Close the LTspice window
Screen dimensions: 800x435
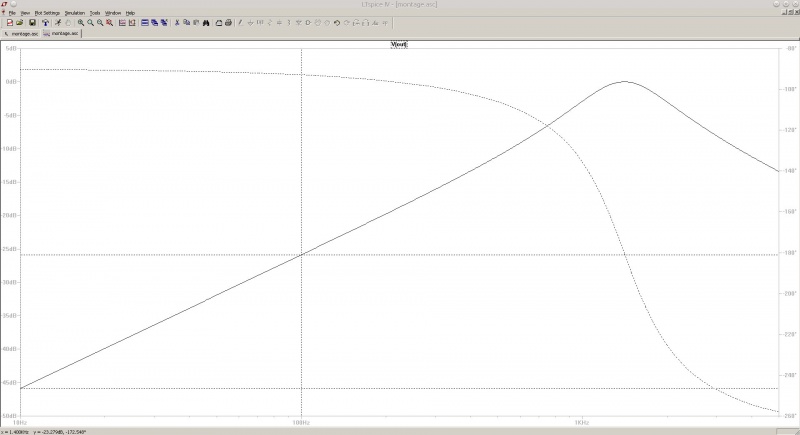[795, 4]
